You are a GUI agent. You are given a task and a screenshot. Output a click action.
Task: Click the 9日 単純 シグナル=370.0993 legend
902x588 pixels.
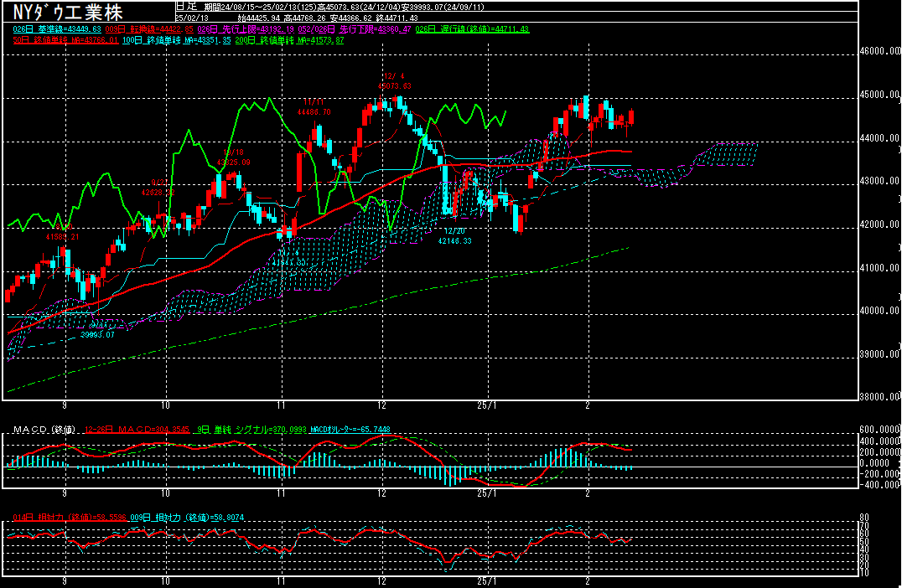pos(251,430)
